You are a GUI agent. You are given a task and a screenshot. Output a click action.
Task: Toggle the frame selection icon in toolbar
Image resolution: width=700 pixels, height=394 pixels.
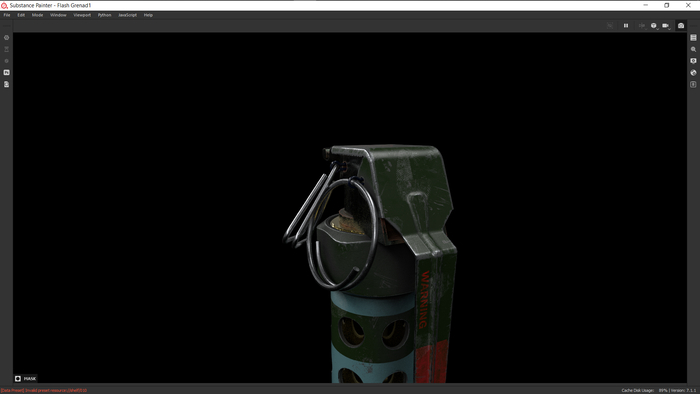click(610, 26)
